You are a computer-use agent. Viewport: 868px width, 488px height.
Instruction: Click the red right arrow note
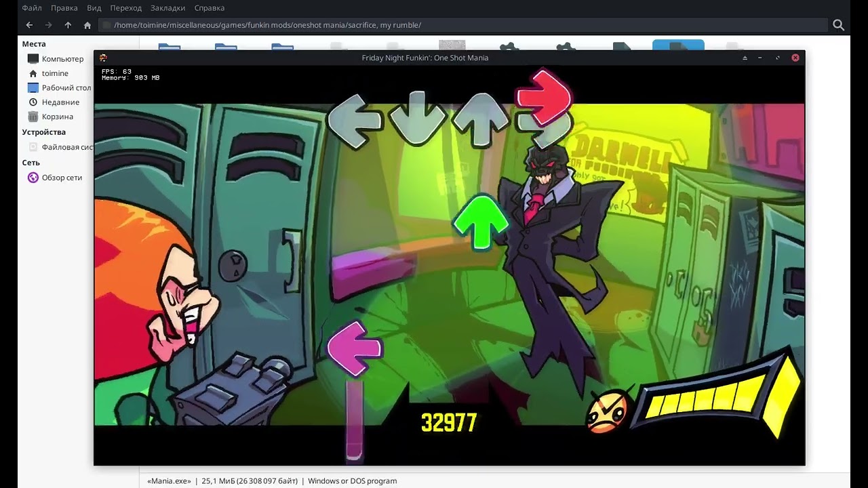coord(544,98)
